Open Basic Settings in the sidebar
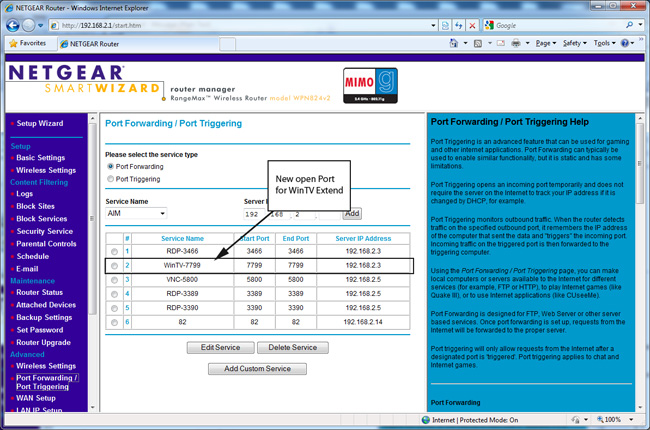 pos(41,158)
